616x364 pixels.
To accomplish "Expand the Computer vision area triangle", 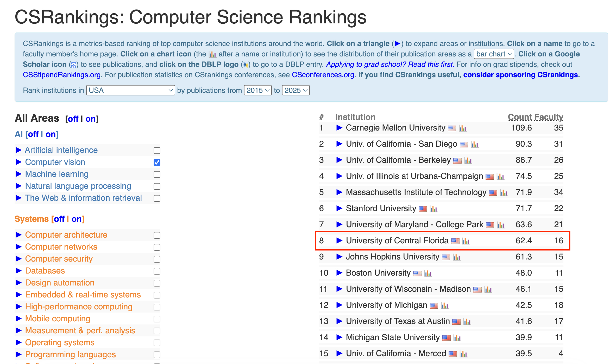I will 18,162.
